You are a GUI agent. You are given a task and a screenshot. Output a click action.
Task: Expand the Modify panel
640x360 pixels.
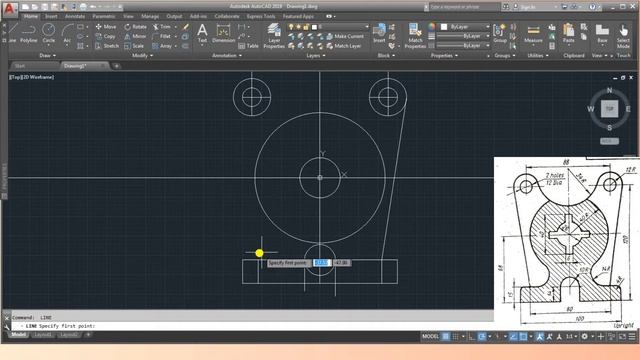[x=142, y=56]
